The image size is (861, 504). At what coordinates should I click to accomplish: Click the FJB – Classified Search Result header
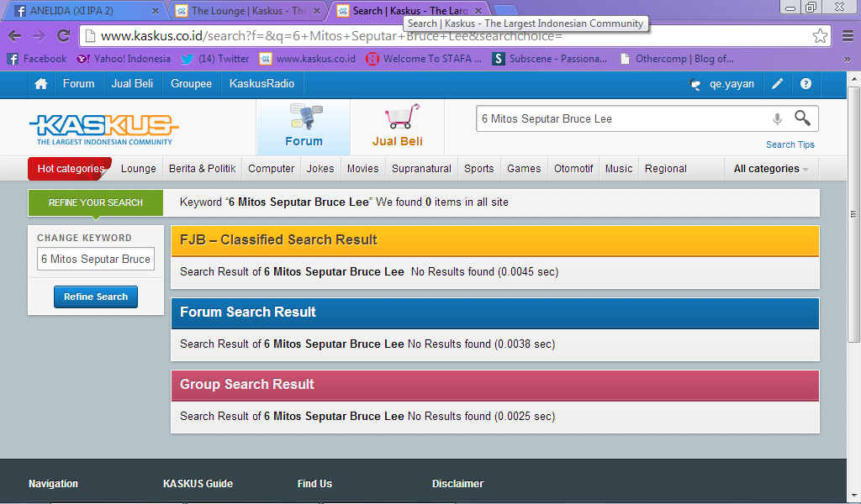[494, 240]
